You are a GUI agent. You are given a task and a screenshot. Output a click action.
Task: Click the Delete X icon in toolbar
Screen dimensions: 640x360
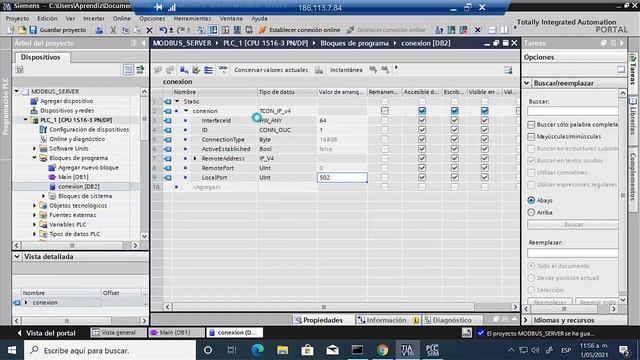[x=149, y=30]
